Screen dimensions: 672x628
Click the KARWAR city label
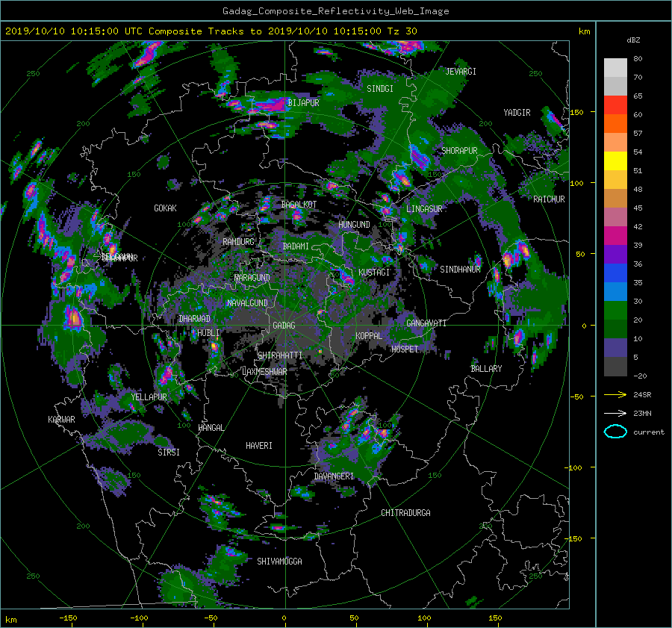tap(62, 420)
